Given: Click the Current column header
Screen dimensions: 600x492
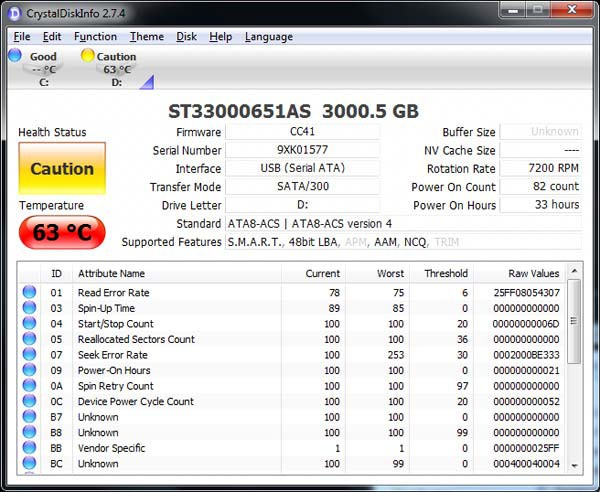Looking at the screenshot, I should tap(313, 274).
